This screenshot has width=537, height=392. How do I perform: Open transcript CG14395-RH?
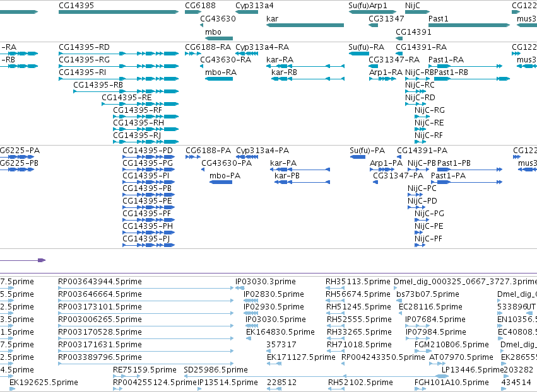coord(138,122)
